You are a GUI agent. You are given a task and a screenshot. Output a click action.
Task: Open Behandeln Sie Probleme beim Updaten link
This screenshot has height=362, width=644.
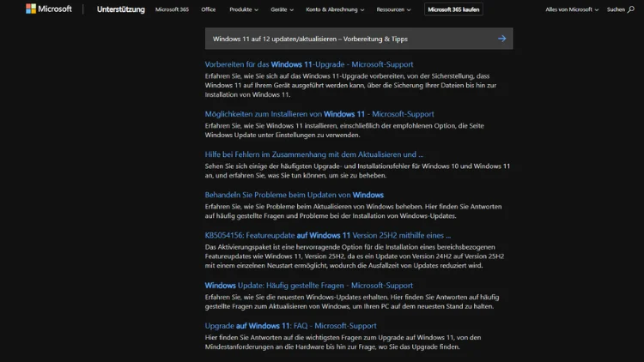[294, 195]
